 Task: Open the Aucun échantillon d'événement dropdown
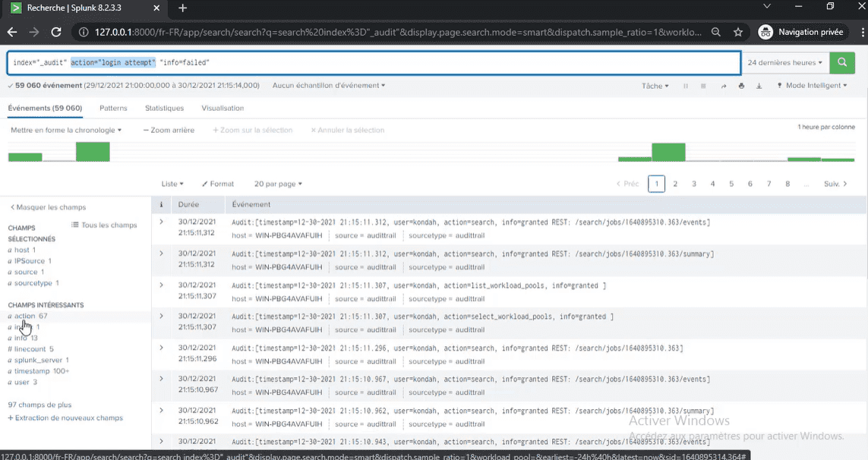pyautogui.click(x=328, y=85)
